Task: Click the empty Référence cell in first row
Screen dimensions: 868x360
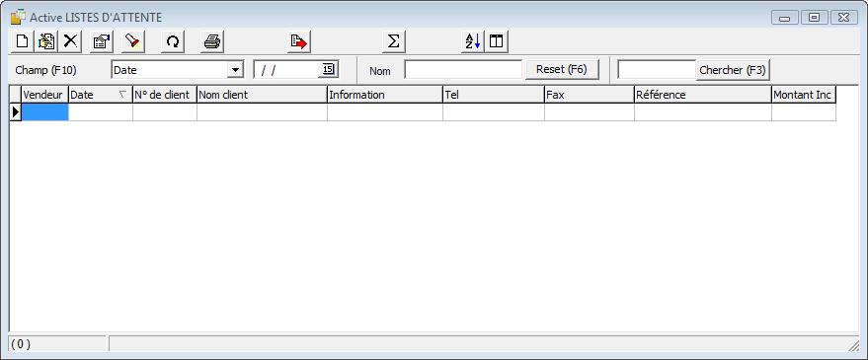Action: [702, 112]
